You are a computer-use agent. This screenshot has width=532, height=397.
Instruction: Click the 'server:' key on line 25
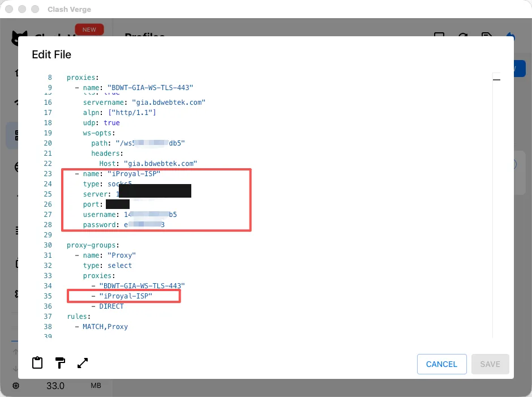[x=97, y=194]
